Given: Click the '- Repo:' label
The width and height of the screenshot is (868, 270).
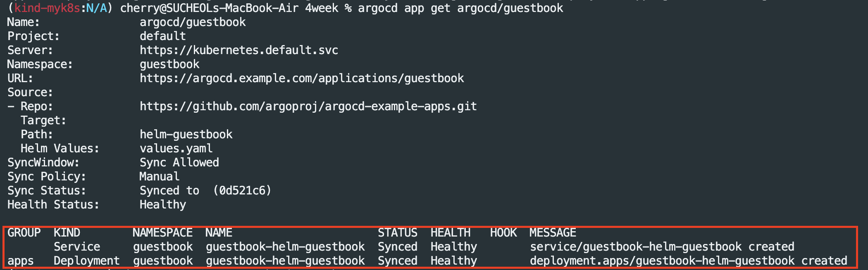Looking at the screenshot, I should pos(30,107).
